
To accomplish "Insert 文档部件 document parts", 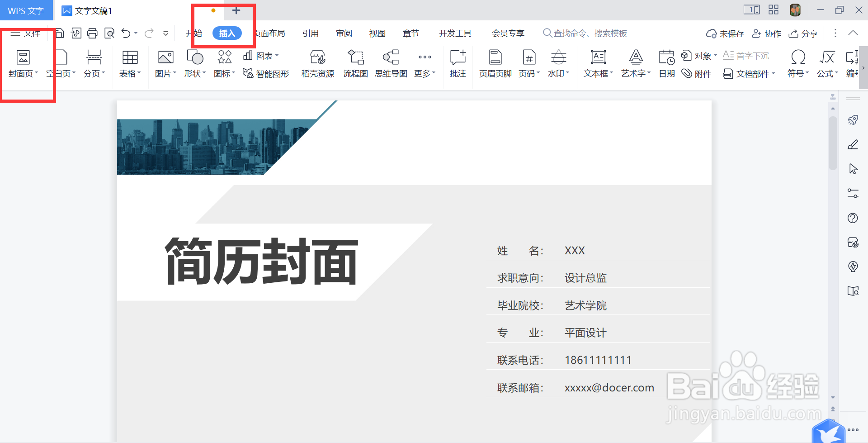I will point(749,73).
